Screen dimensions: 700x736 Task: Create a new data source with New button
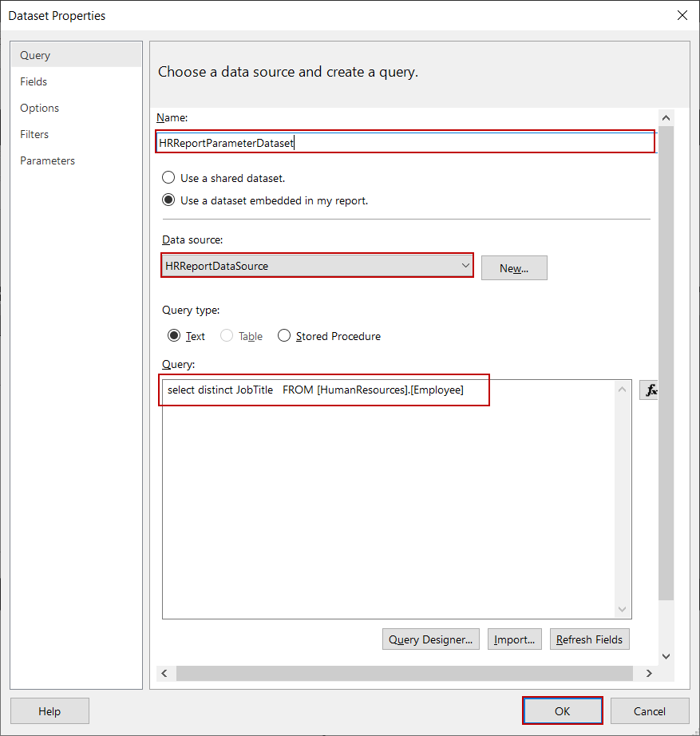[x=514, y=267]
